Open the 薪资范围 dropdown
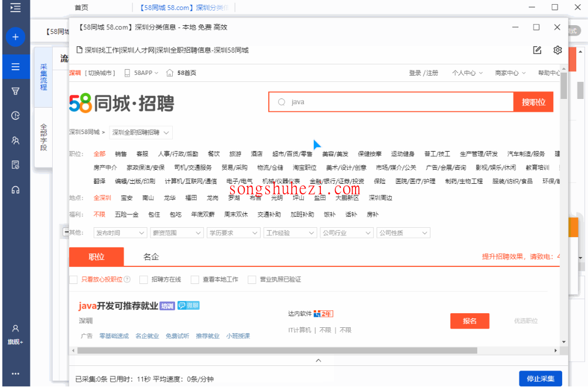The image size is (588, 387). (177, 233)
